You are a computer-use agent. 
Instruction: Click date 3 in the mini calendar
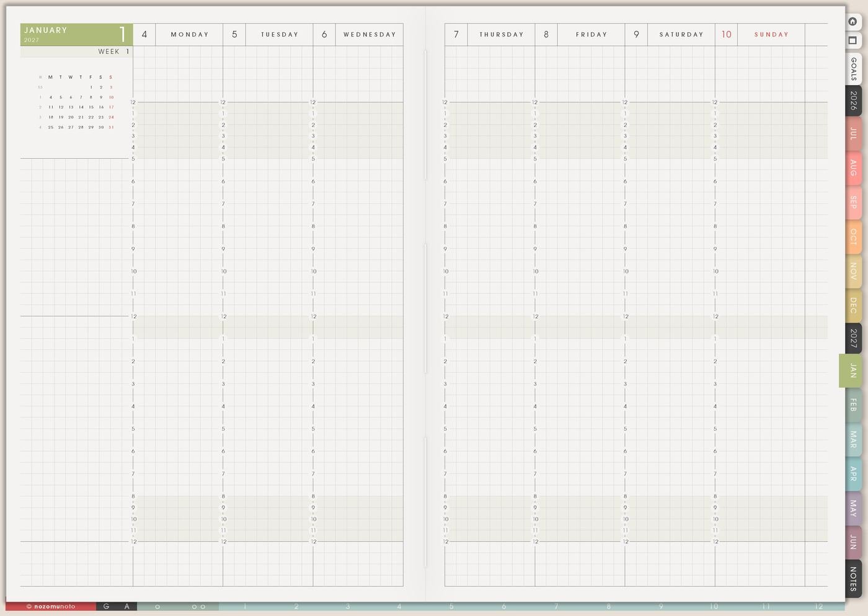click(x=111, y=87)
